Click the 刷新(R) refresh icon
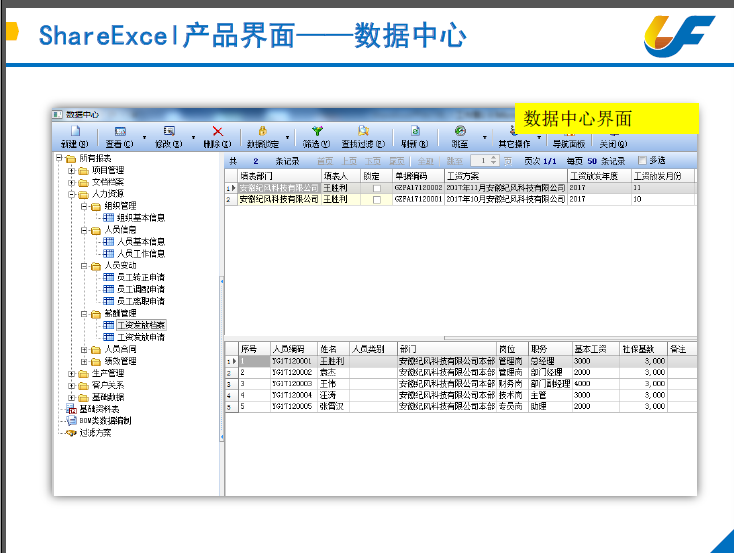734x553 pixels. [415, 131]
